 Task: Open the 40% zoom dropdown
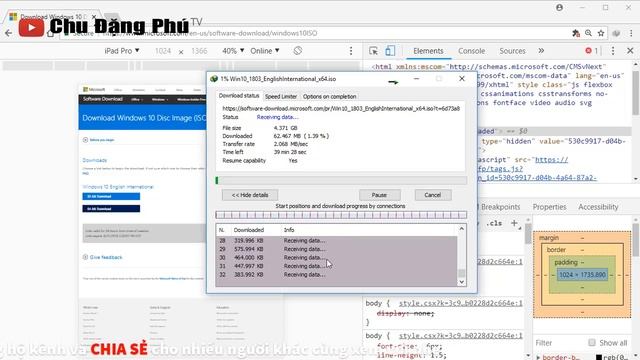click(233, 51)
